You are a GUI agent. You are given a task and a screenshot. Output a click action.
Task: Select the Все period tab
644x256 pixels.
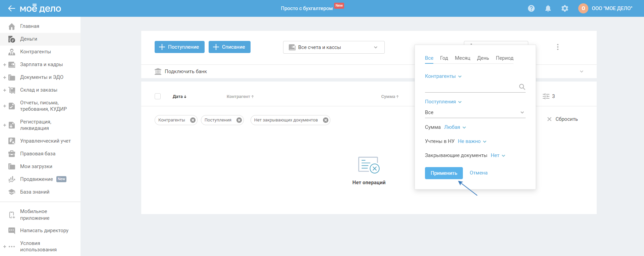click(429, 58)
